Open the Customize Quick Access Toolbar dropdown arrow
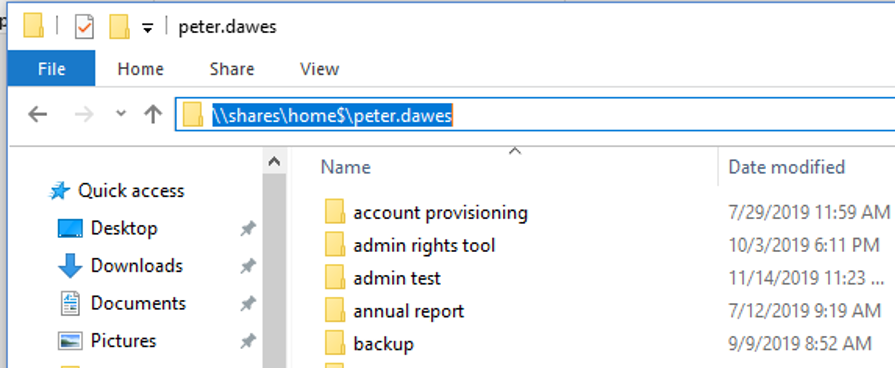Image resolution: width=895 pixels, height=368 pixels. [x=147, y=27]
